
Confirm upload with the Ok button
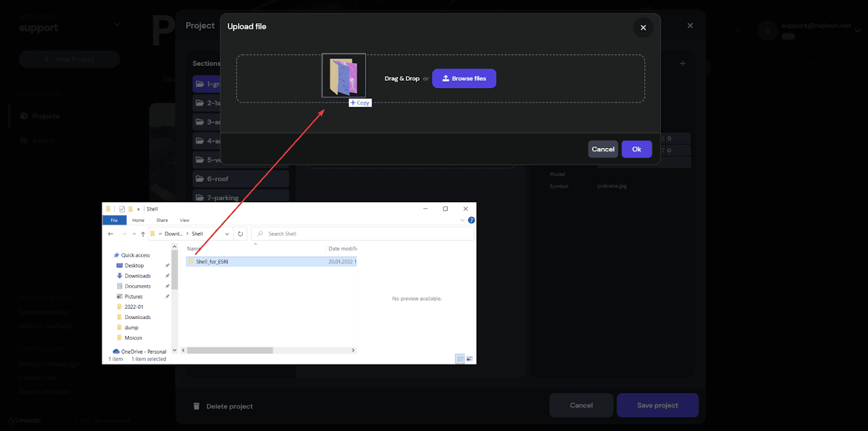(x=636, y=149)
